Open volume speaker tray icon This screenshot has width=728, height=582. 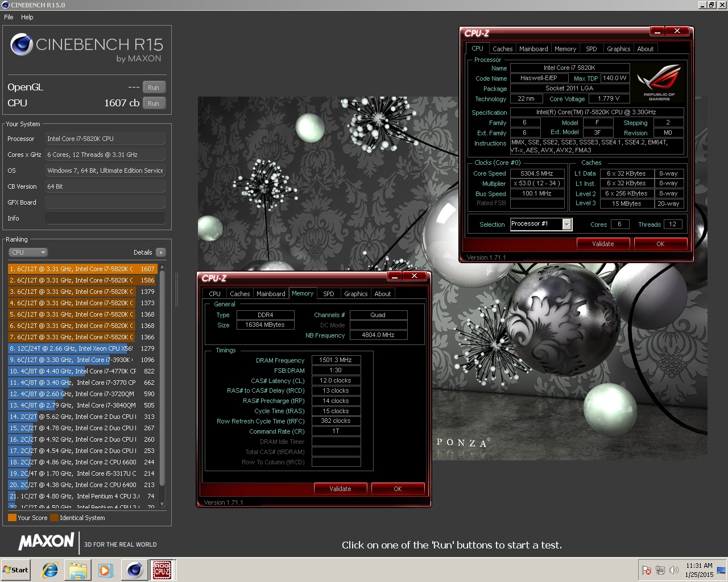674,570
